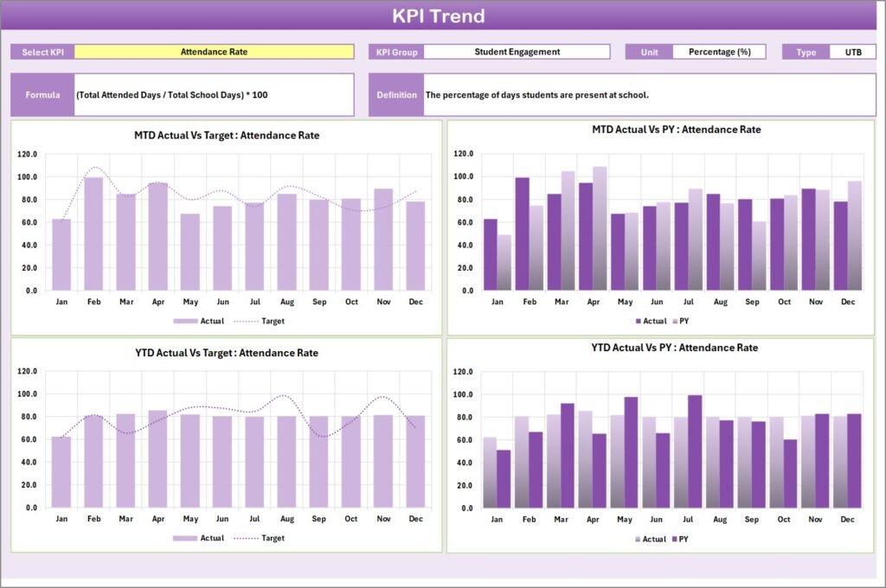Click the Actual legend under YTD Target chart
This screenshot has width=886, height=588.
coord(199,538)
